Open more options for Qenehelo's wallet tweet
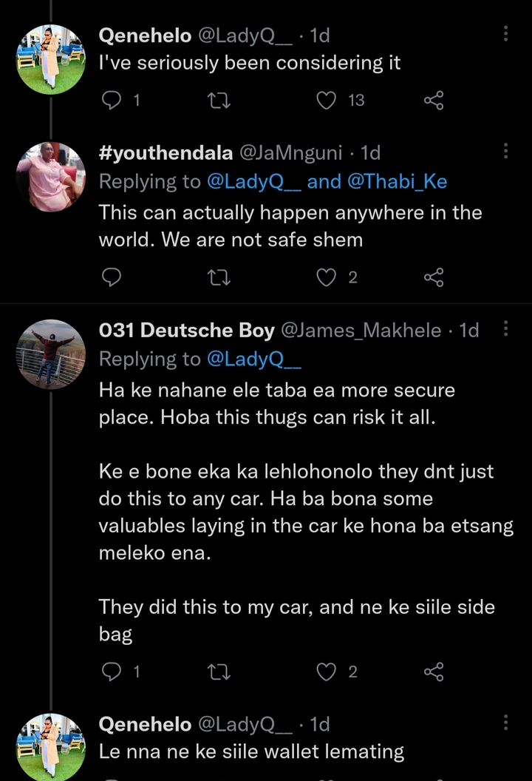 [505, 723]
